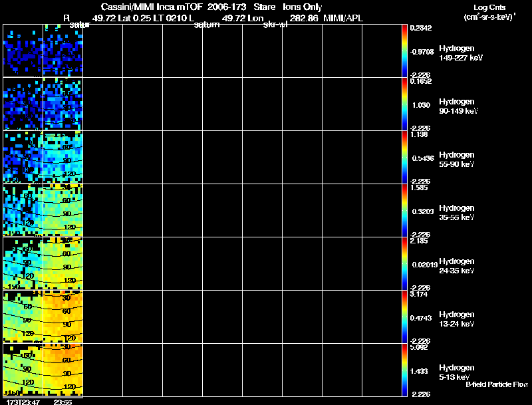The width and height of the screenshot is (532, 405).
Task: Select the 'Hydrogen 5-13 keV' label
Action: point(457,372)
